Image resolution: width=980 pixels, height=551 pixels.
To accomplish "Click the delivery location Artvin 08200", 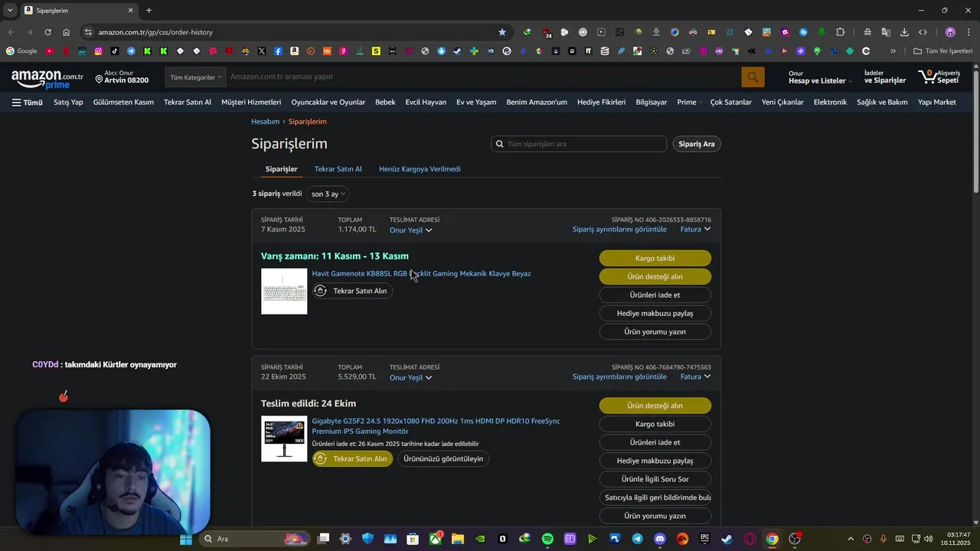I will click(x=122, y=77).
